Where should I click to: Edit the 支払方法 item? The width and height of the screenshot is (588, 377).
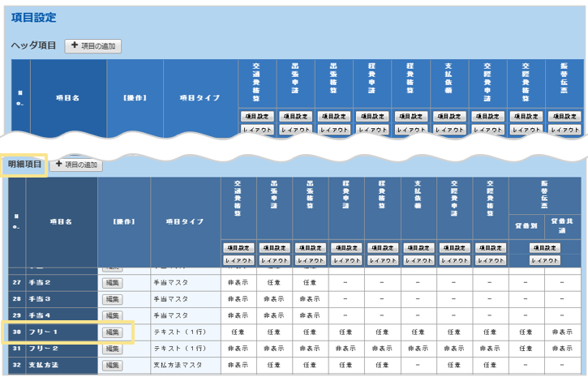tap(111, 366)
